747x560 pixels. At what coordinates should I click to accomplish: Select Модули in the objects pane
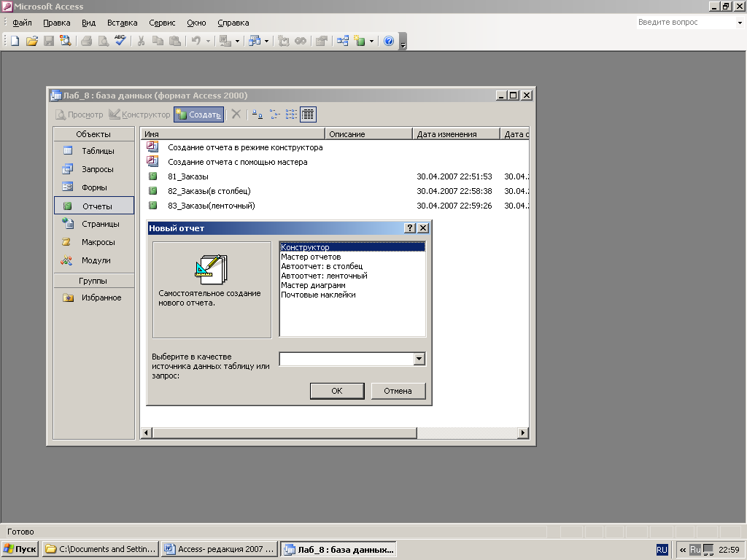(x=94, y=260)
